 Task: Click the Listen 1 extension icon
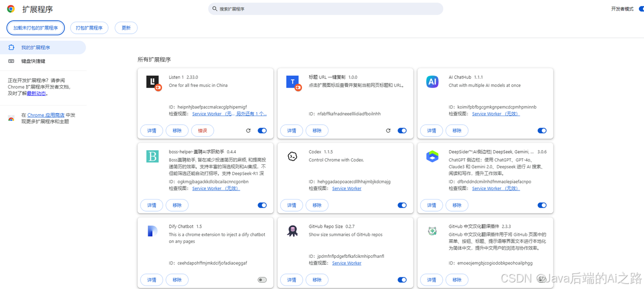(x=153, y=82)
